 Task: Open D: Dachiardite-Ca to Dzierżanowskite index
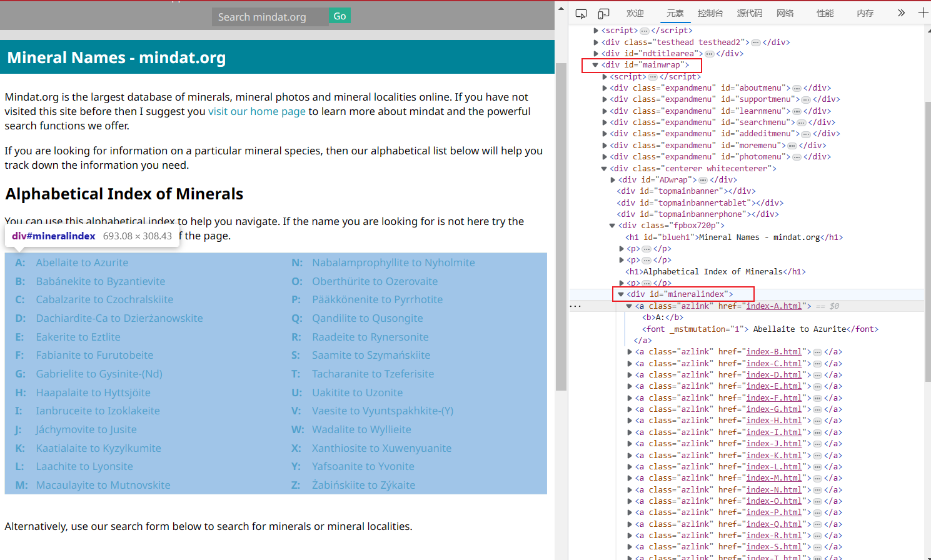click(109, 318)
